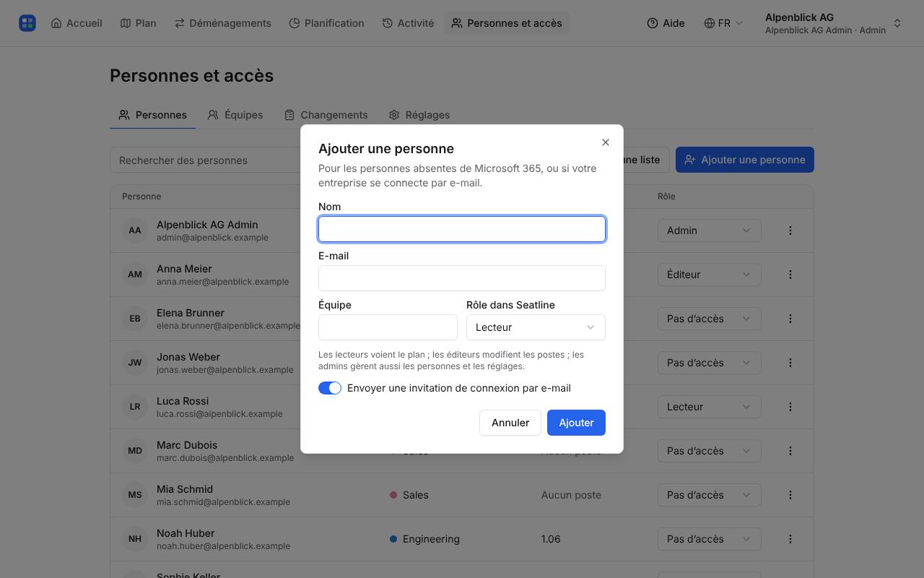This screenshot has width=924, height=578.
Task: Click Ajouter une personne button behind dialog
Action: [x=745, y=160]
